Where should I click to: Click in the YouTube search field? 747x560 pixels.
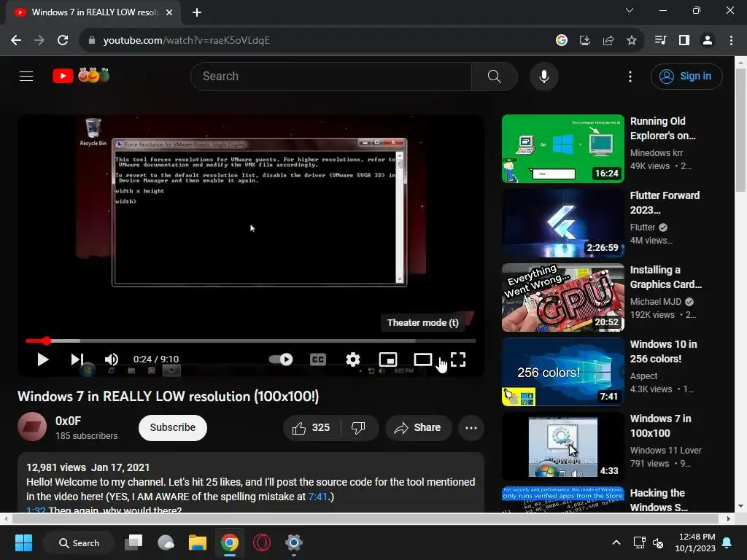(331, 76)
